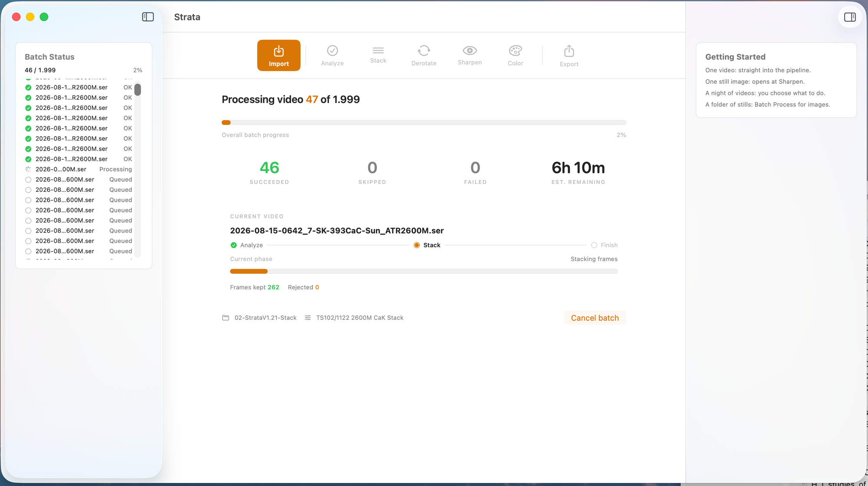Viewport: 868px width, 486px height.
Task: Click the 46 Succeeded counter
Action: 270,167
